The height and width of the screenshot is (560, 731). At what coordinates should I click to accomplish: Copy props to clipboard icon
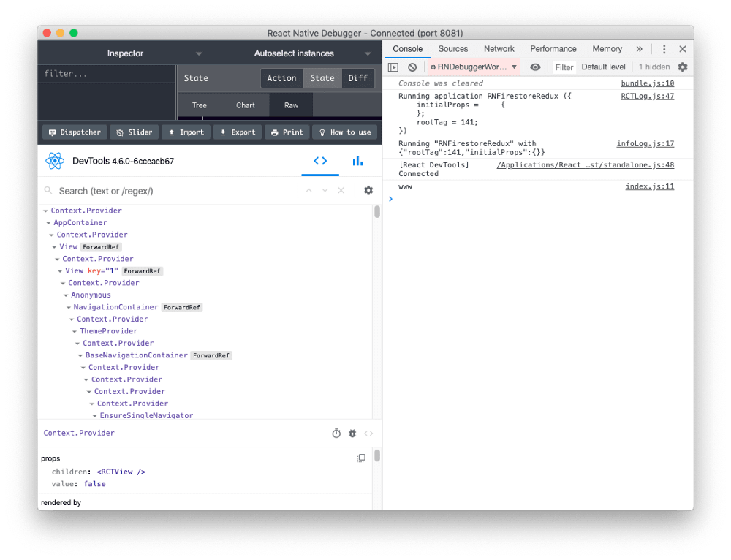point(361,458)
